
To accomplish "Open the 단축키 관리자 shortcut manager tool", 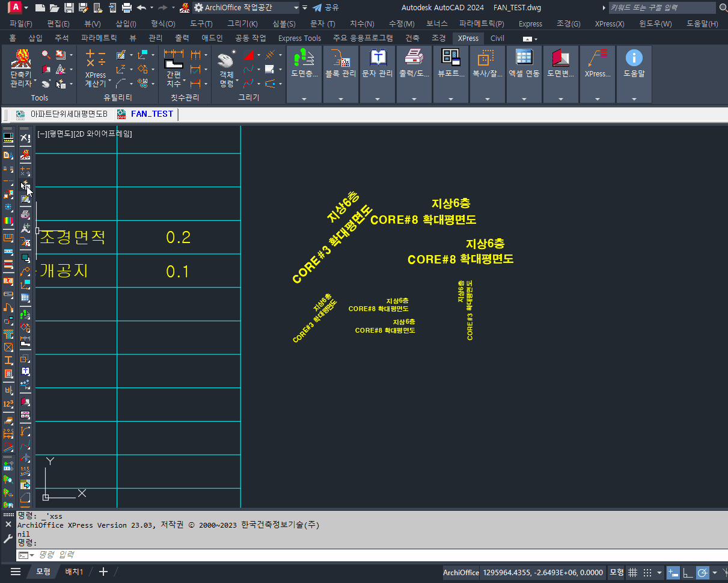I will (x=21, y=68).
